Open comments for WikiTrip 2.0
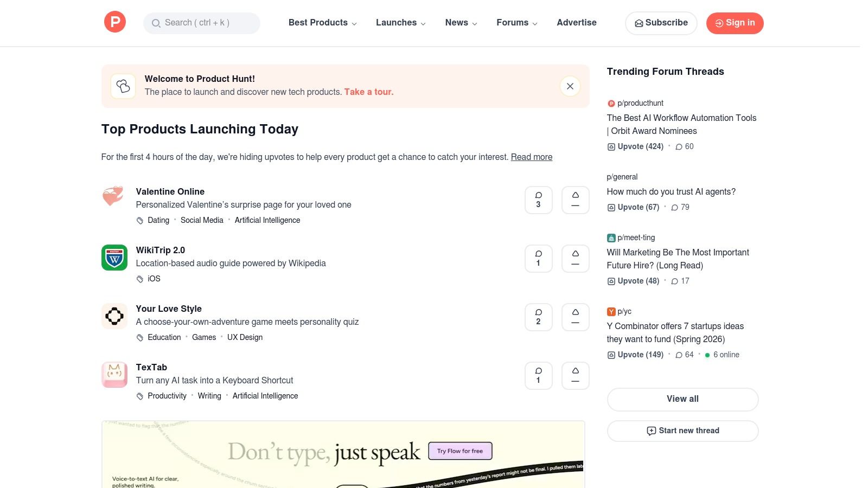This screenshot has width=868, height=488. [x=538, y=259]
